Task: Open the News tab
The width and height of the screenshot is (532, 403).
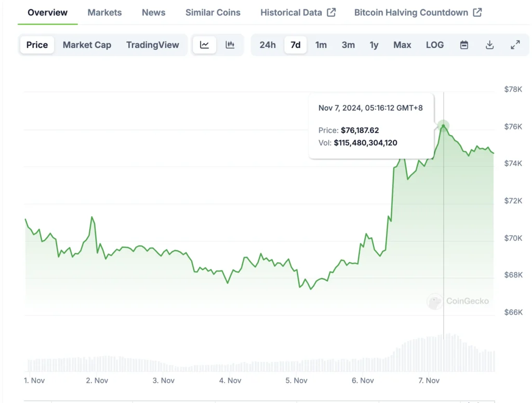Action: tap(153, 12)
